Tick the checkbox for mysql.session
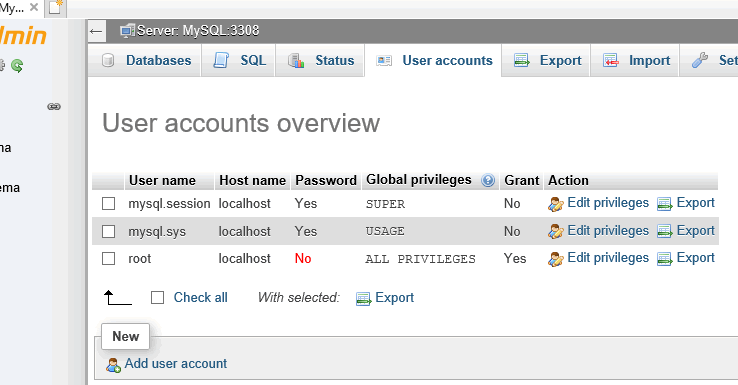 [x=109, y=204]
